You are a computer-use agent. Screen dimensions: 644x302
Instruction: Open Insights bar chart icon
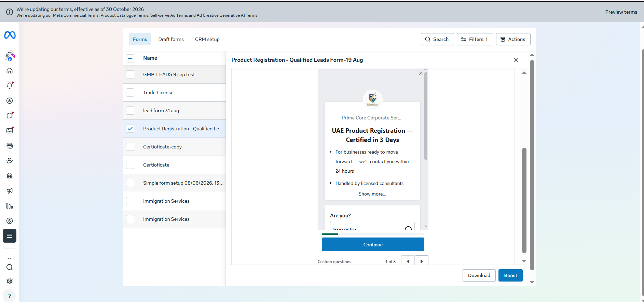click(10, 206)
